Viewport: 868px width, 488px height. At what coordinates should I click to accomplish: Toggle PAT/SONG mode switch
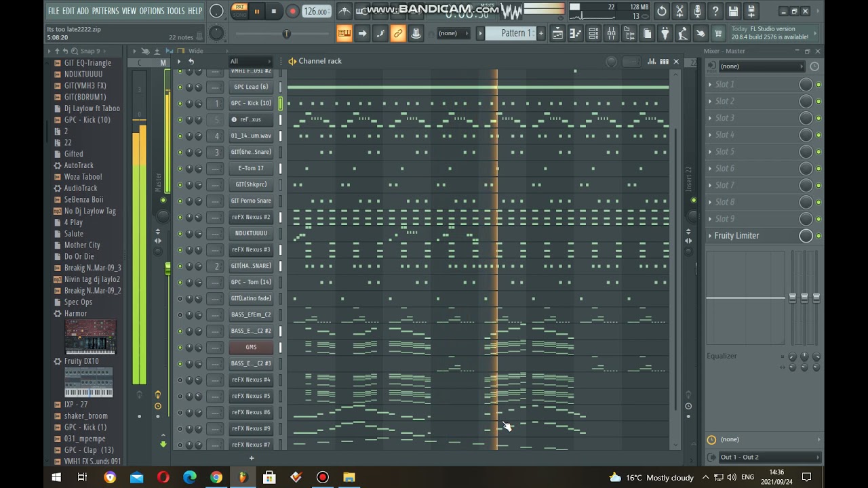(x=239, y=11)
